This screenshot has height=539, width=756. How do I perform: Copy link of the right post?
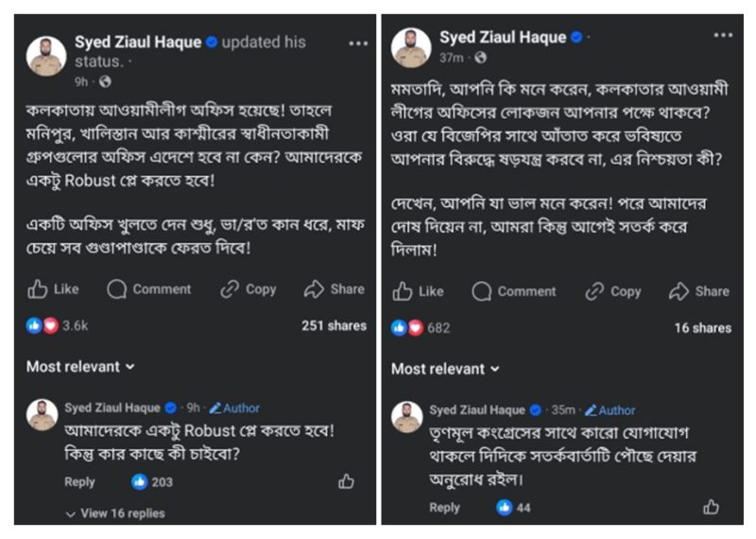(x=612, y=291)
